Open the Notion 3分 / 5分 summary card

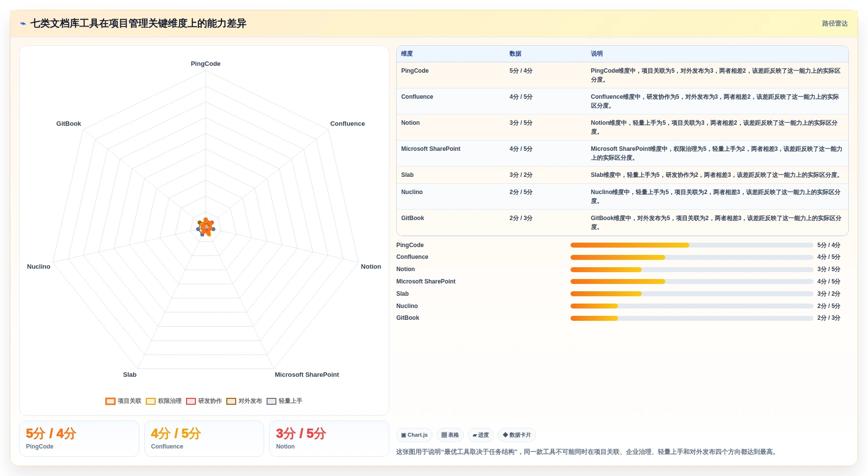tap(329, 439)
